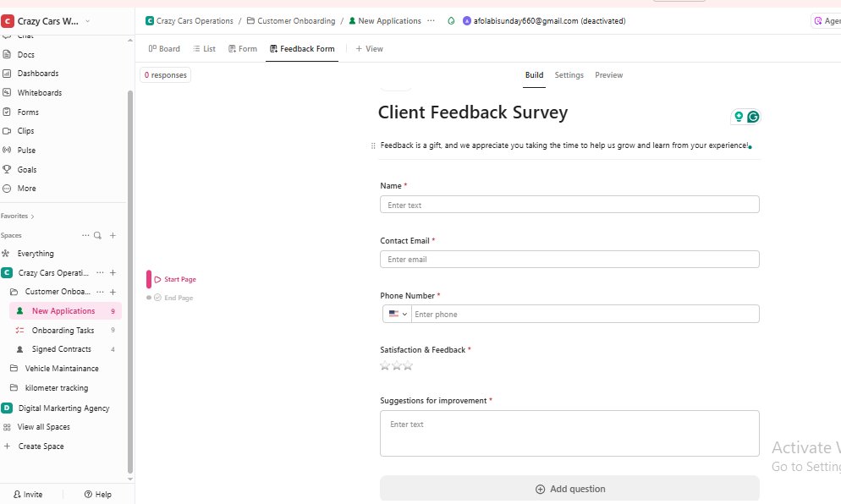Open Pulse from the sidebar

(28, 150)
